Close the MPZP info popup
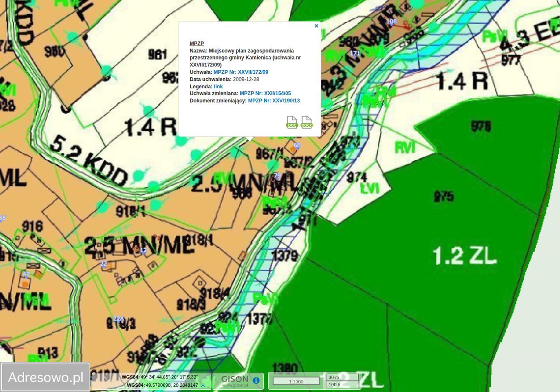The height and width of the screenshot is (392, 560). coord(316,26)
